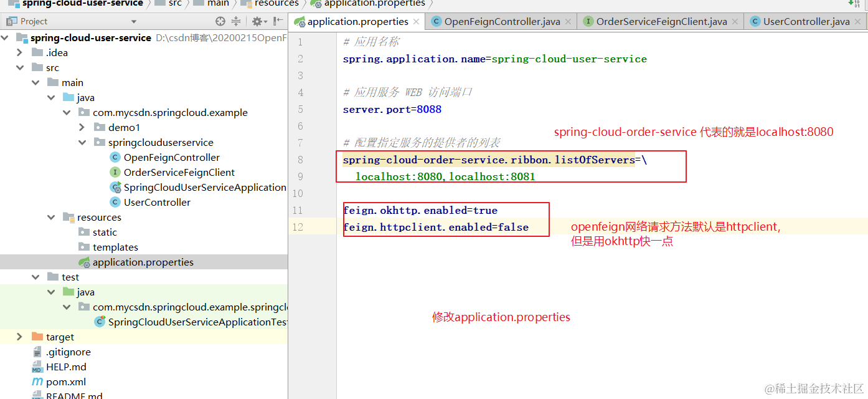Close the application.properties tab
The height and width of the screenshot is (399, 868).
coord(417,22)
